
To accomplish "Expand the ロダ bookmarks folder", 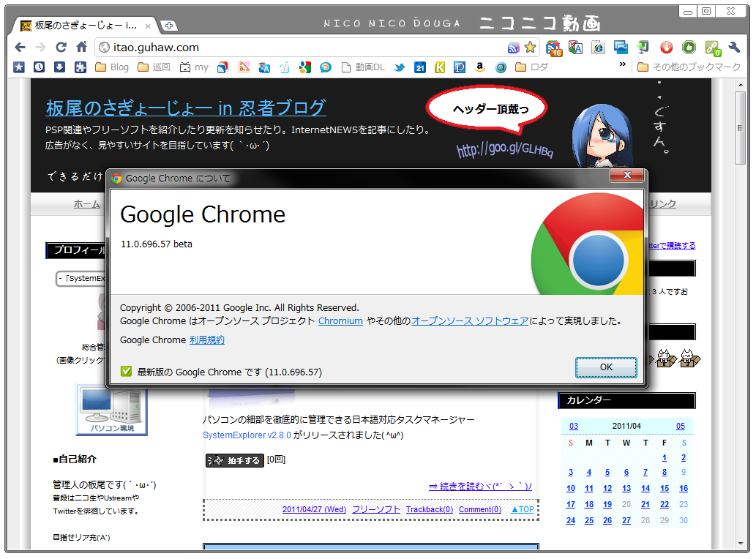I will [532, 67].
